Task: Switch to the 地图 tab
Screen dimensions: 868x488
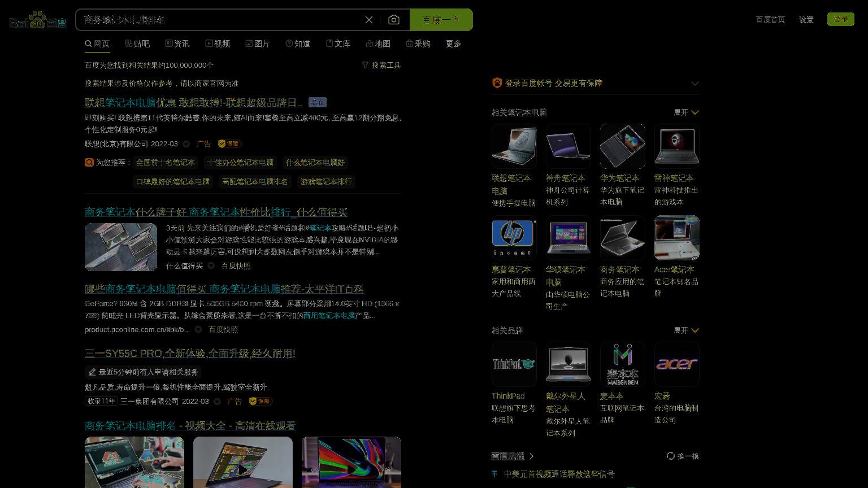Action: [x=378, y=43]
